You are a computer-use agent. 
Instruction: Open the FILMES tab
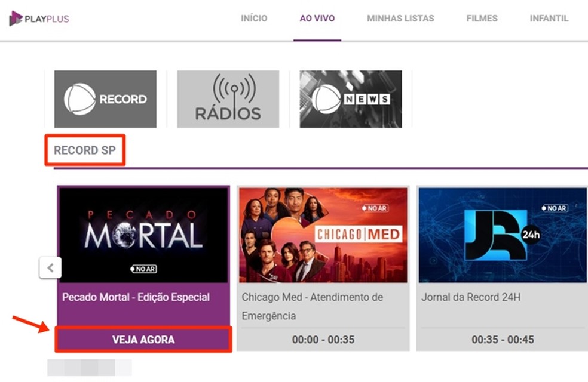[x=482, y=19]
